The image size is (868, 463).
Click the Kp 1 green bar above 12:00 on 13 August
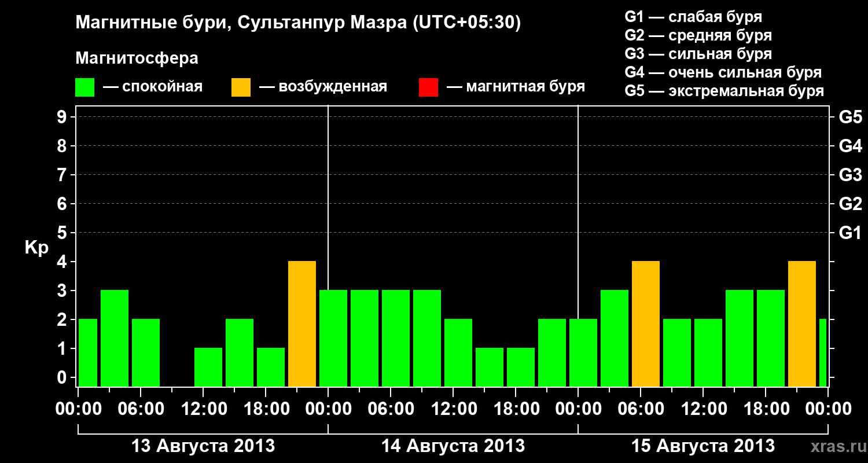point(208,367)
